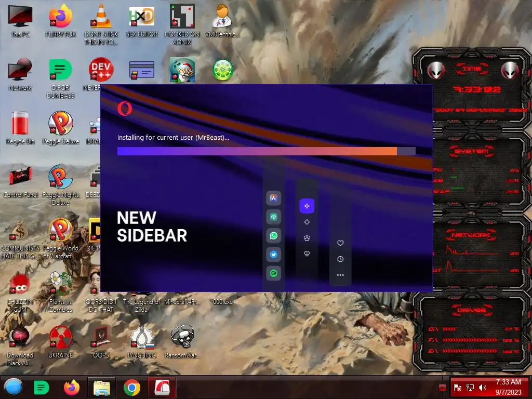Select the Dev C++ desktop shortcut
The image size is (532, 399).
pyautogui.click(x=101, y=70)
